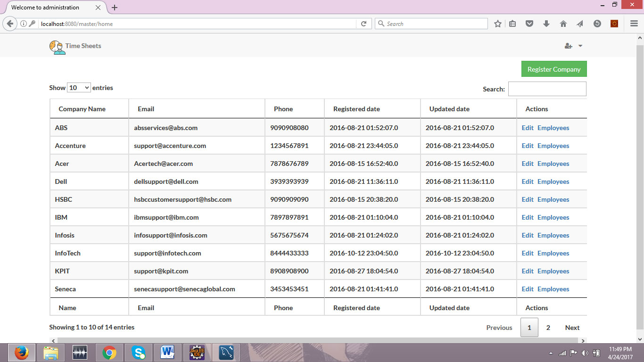Click the Time Sheets brand text
The width and height of the screenshot is (644, 362).
tap(83, 46)
